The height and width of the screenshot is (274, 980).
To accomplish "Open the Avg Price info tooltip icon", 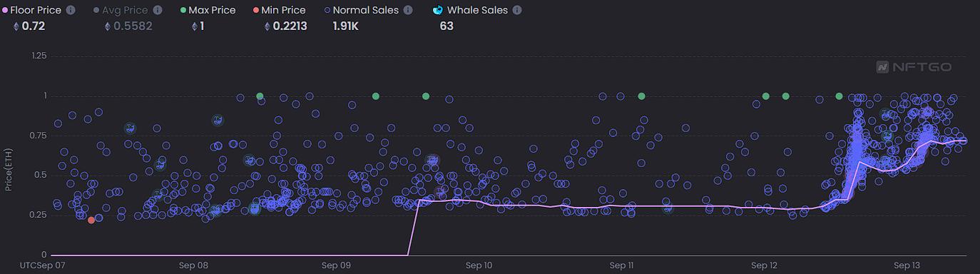I will coord(158,10).
